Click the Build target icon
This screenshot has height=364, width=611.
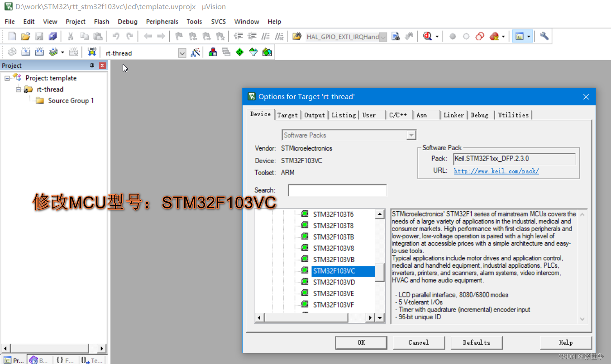click(26, 52)
